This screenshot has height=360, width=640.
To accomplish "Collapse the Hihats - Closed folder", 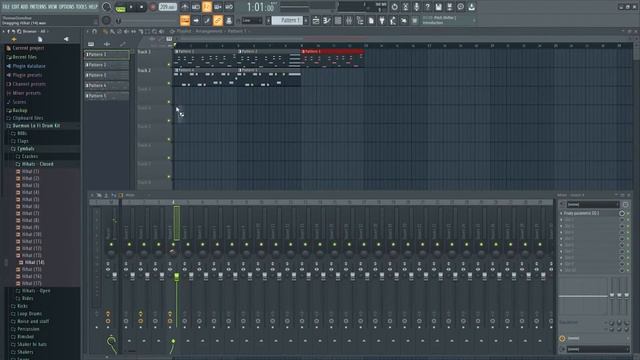I will (37, 164).
